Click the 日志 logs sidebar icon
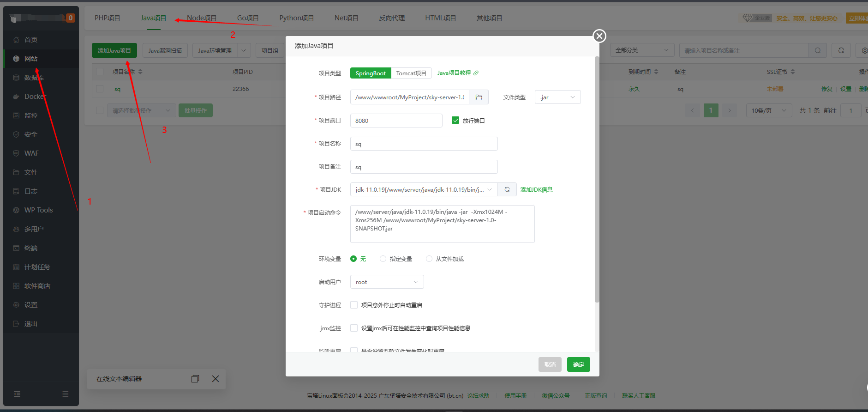868x412 pixels. 16,191
